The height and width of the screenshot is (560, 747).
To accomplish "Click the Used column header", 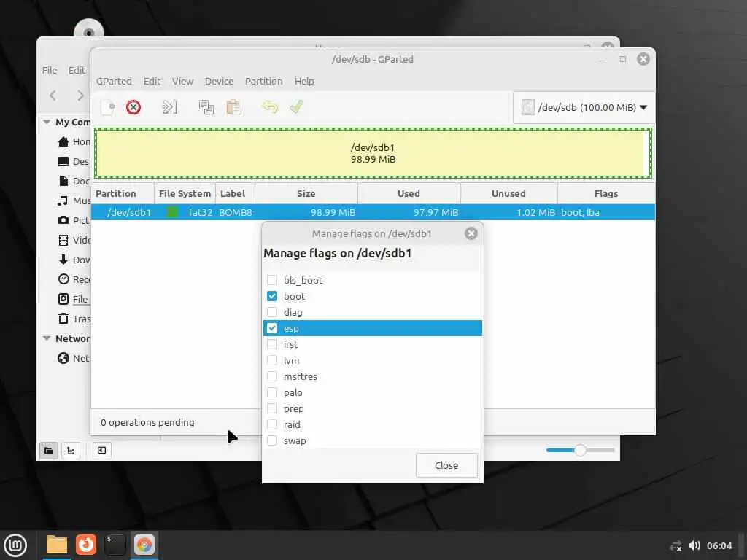I will tap(409, 193).
